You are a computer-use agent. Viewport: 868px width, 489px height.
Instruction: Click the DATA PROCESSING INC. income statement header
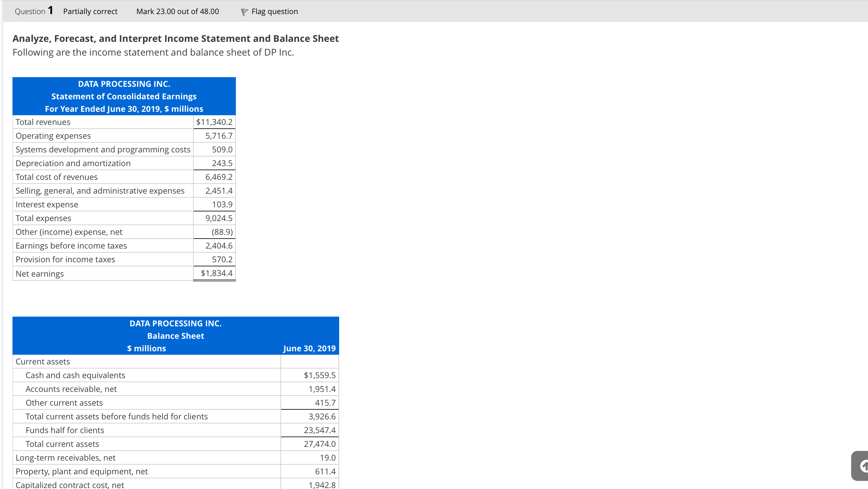pyautogui.click(x=124, y=84)
